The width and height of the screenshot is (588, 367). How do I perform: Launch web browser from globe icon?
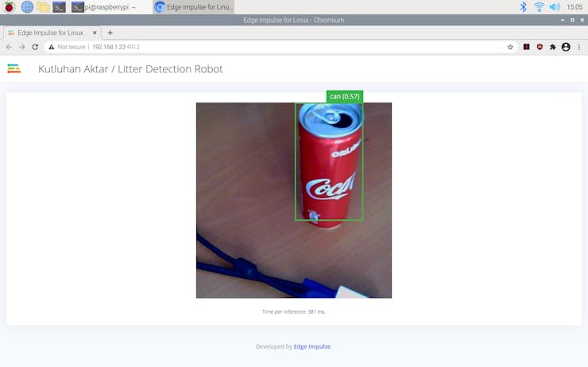click(x=27, y=6)
